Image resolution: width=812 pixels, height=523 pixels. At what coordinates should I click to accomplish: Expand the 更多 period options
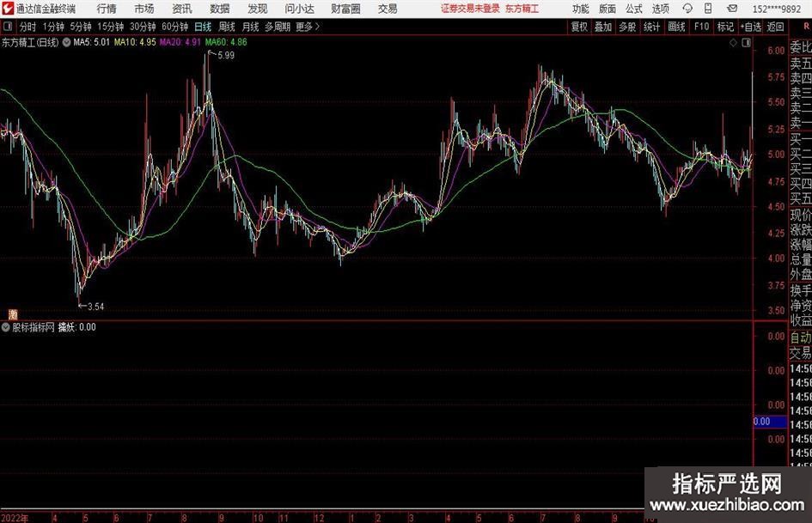[x=308, y=27]
